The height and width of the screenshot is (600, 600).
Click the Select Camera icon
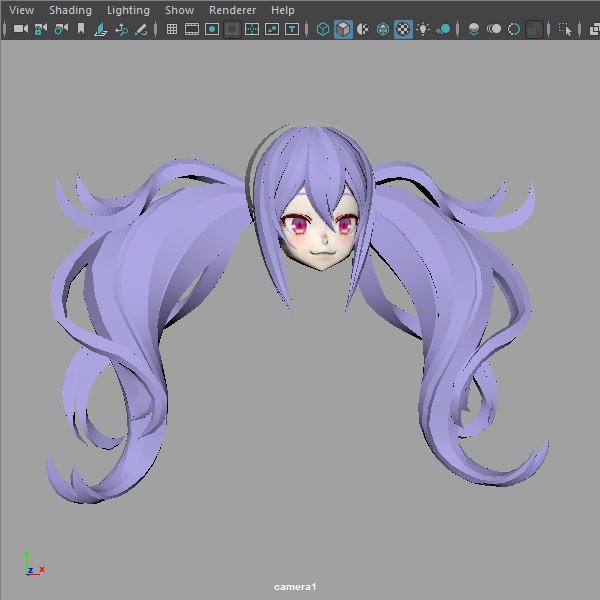pos(21,29)
